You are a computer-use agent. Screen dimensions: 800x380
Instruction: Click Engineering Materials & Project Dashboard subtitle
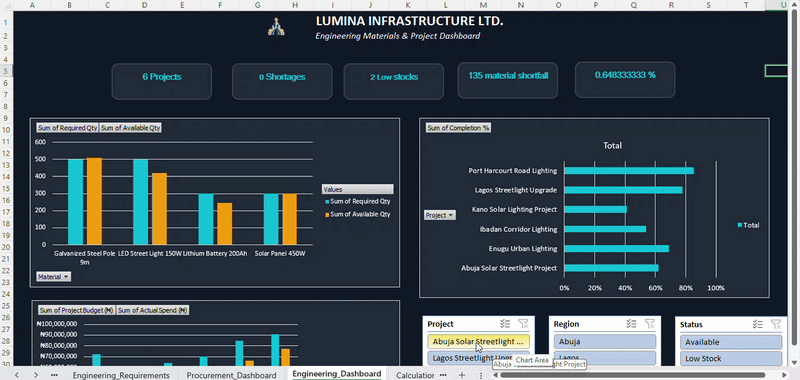[x=397, y=36]
